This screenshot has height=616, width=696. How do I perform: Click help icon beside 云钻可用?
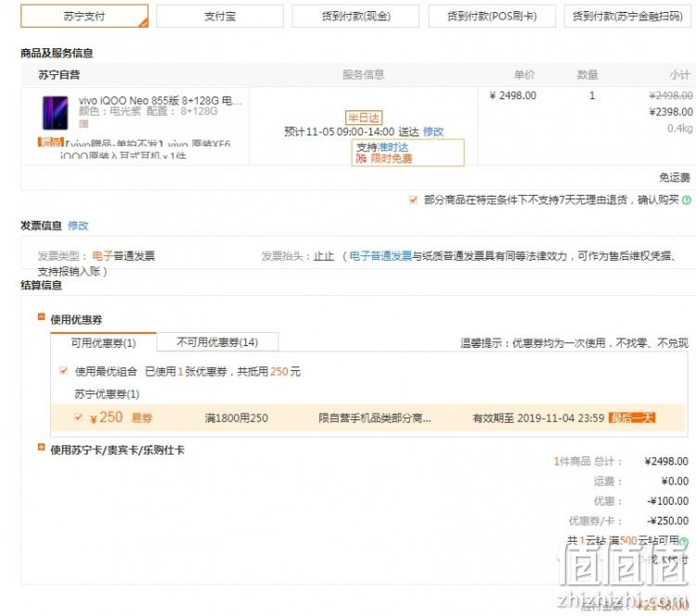(x=684, y=542)
